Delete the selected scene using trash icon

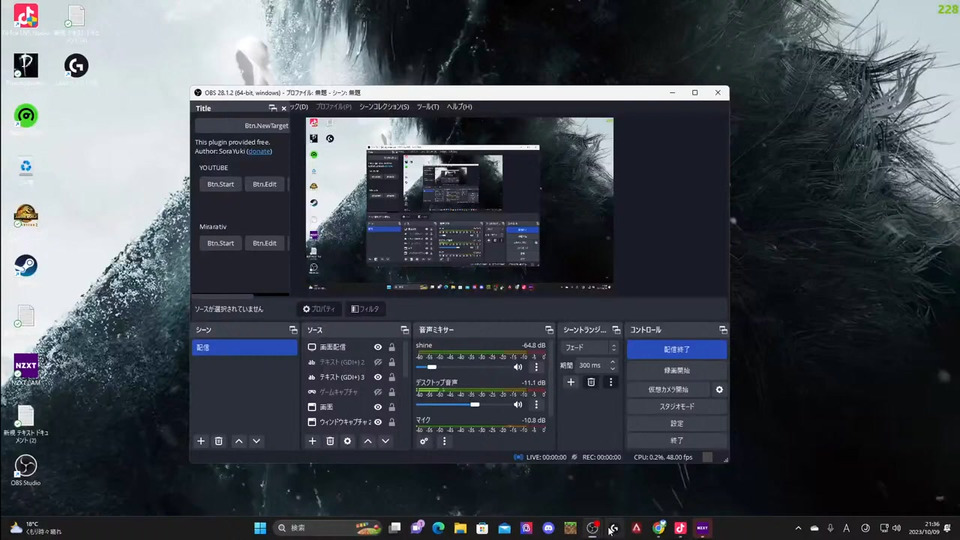219,441
